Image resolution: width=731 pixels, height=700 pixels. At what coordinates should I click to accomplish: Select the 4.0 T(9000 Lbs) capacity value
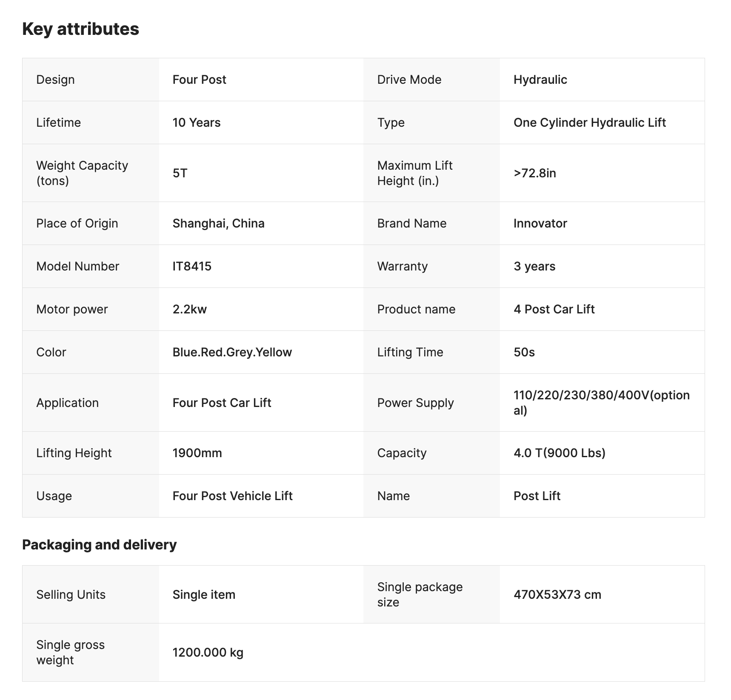559,453
